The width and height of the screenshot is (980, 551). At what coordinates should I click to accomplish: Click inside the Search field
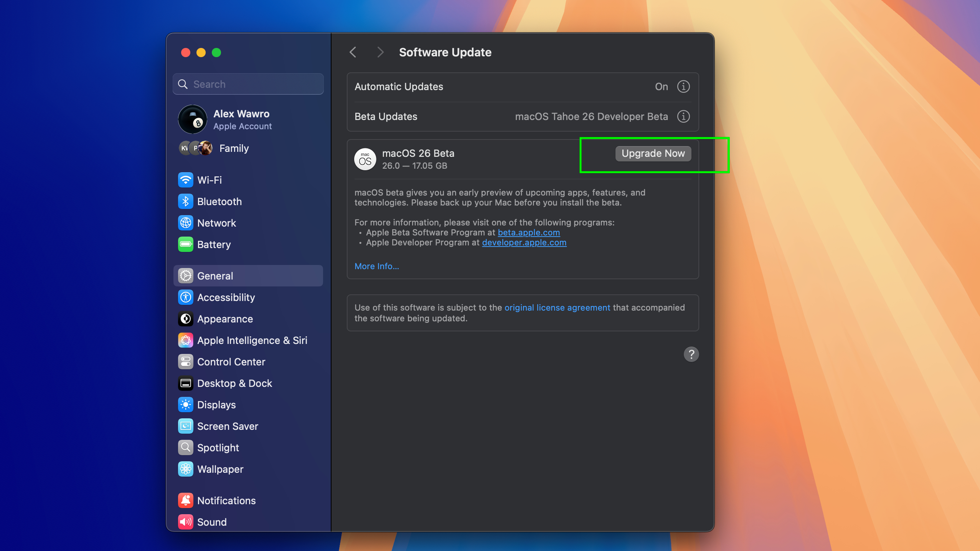[x=248, y=84]
